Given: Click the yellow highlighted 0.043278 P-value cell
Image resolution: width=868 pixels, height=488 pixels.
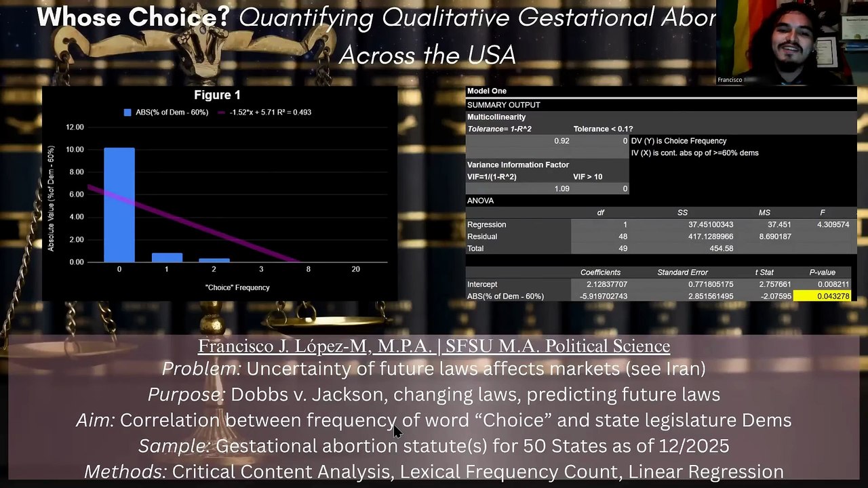Looking at the screenshot, I should click(x=822, y=296).
